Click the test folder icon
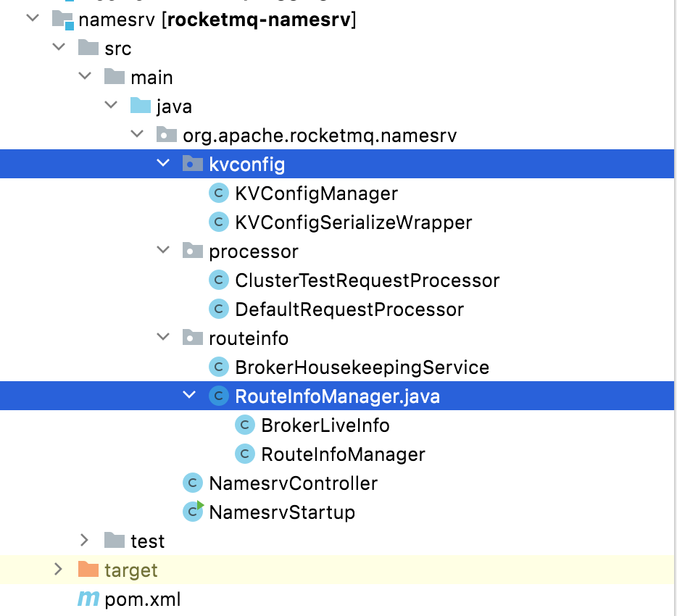 [115, 540]
